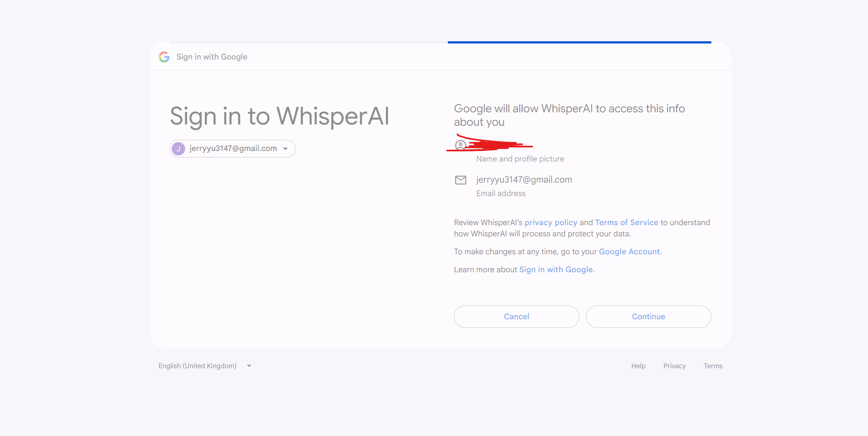Open WhisperAI's privacy policy link
The image size is (868, 436).
click(x=551, y=223)
